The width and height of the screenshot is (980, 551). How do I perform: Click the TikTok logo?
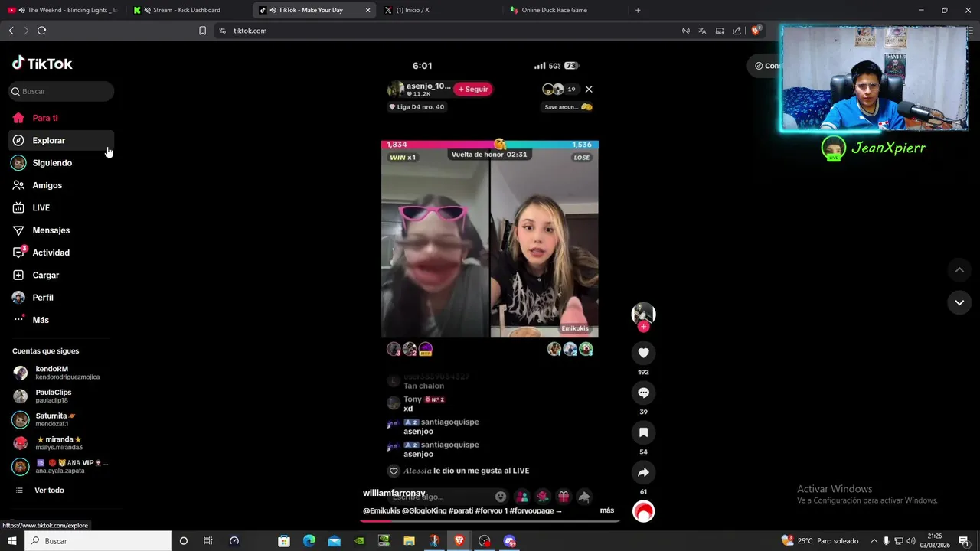[x=42, y=64]
